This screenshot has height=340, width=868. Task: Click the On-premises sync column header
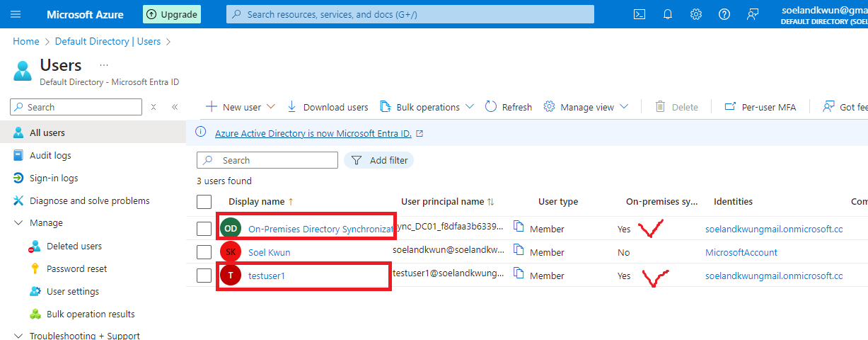[661, 202]
